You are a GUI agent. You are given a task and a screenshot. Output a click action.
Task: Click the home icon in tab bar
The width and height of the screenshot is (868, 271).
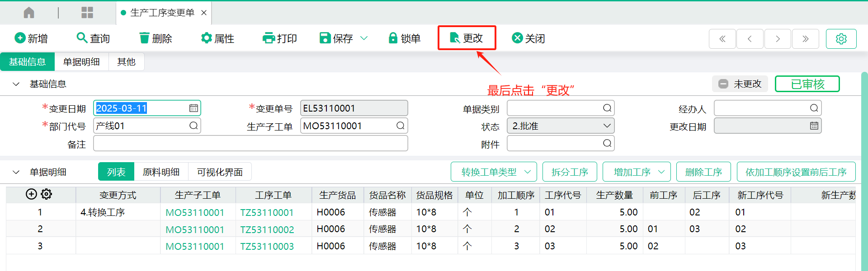pyautogui.click(x=29, y=13)
